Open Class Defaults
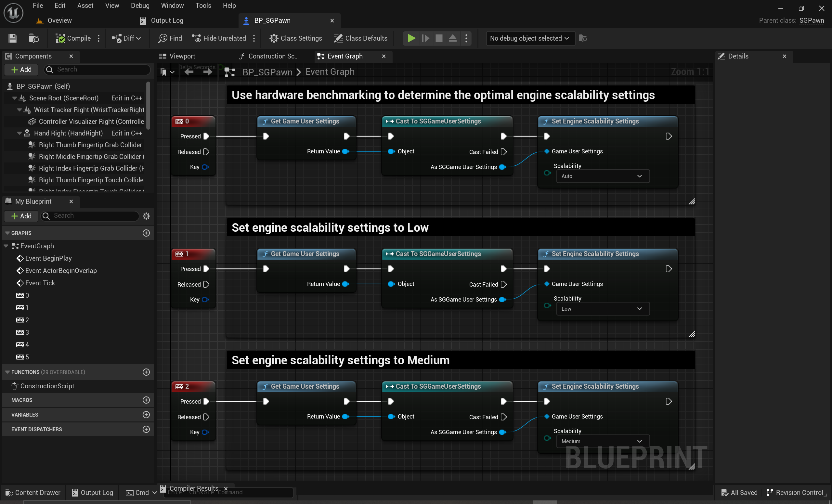The height and width of the screenshot is (504, 832). tap(360, 38)
